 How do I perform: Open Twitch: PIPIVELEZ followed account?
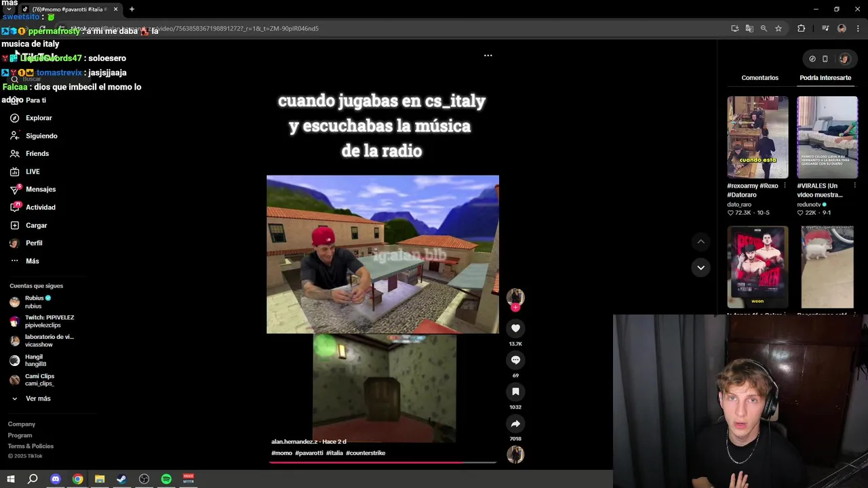click(x=41, y=321)
